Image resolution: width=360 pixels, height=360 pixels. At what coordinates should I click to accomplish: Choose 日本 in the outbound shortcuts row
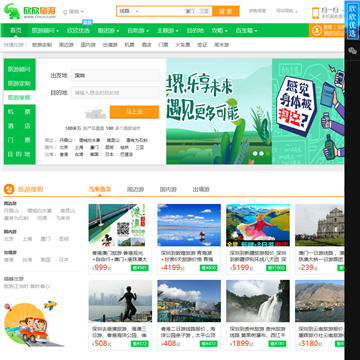pyautogui.click(x=109, y=154)
